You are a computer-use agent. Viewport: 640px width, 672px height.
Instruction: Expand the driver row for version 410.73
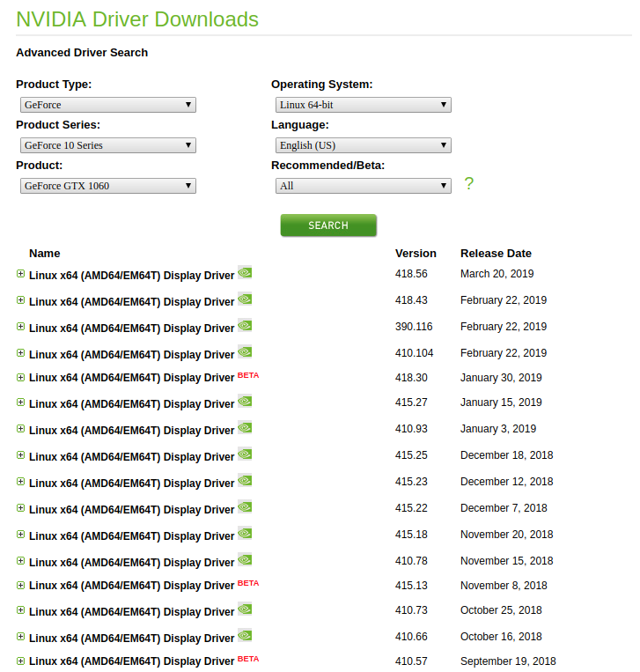coord(20,609)
